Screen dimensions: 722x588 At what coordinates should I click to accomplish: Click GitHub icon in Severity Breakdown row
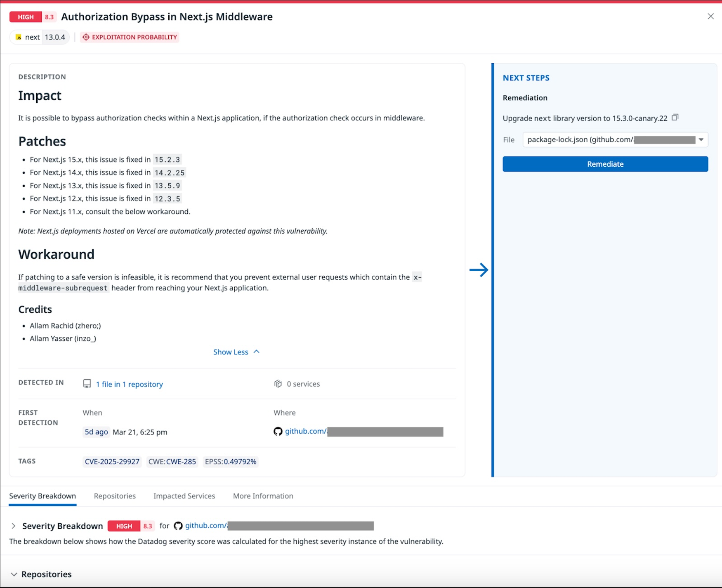pos(178,526)
